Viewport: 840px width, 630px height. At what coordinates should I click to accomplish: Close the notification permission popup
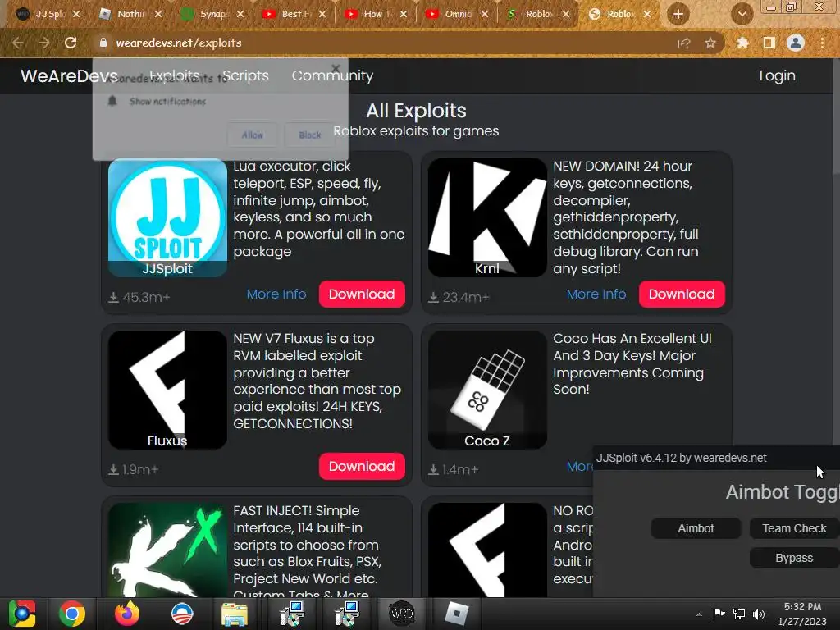tap(336, 68)
